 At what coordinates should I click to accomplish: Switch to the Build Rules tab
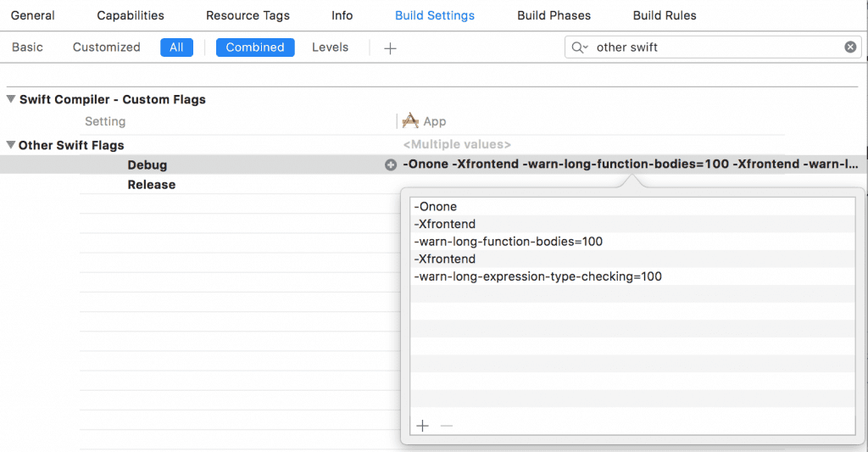[665, 15]
